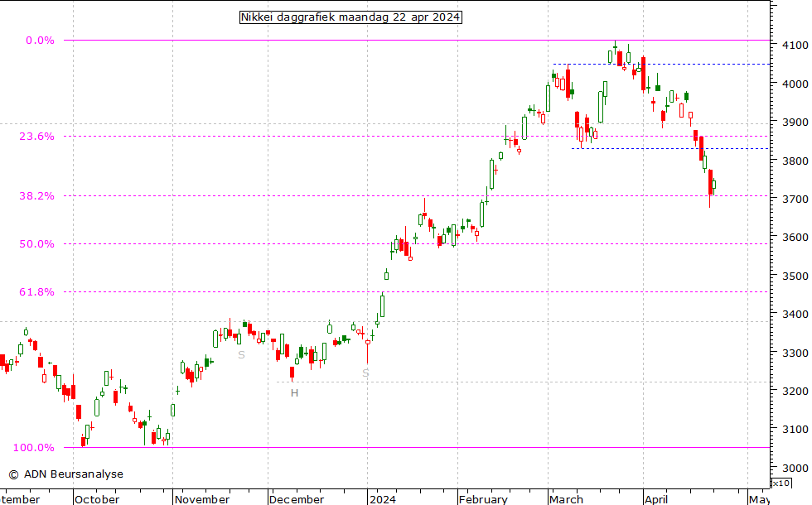Select the 100.0% Fibonacci label

(34, 448)
